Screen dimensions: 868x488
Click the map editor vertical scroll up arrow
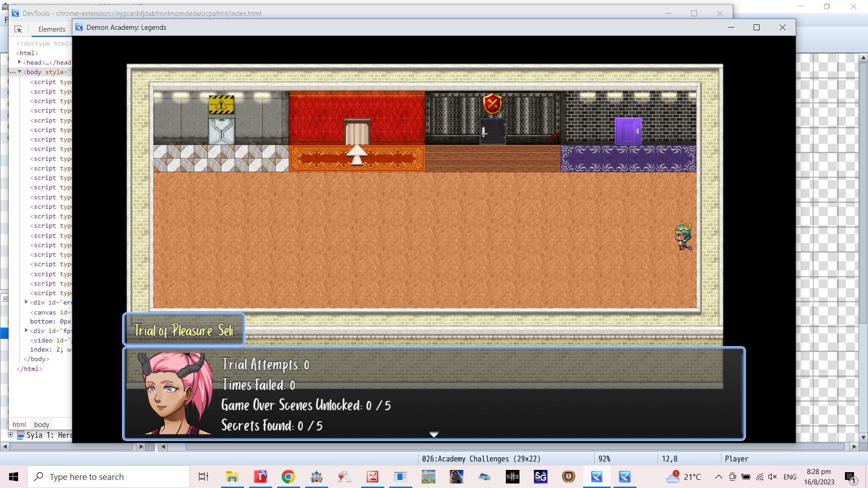click(x=863, y=58)
